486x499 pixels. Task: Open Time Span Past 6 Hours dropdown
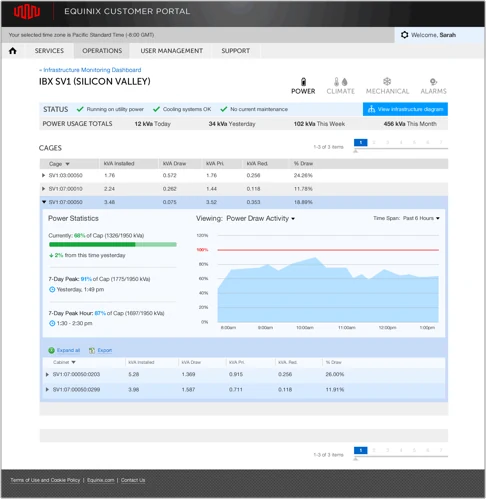pyautogui.click(x=421, y=218)
